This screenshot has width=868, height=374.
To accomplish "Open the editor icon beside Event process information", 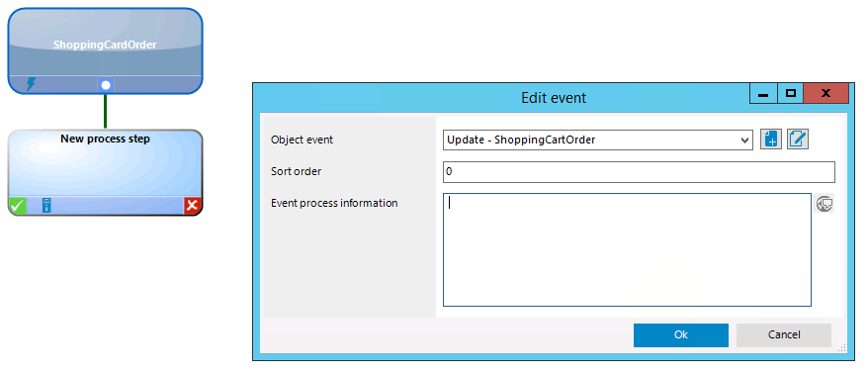I will click(825, 204).
